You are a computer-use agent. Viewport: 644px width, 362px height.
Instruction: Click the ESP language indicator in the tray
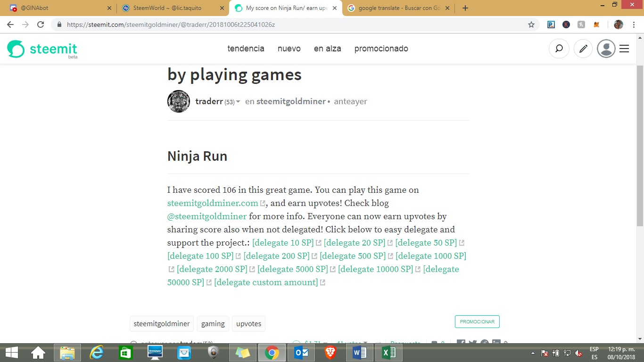[x=594, y=349]
